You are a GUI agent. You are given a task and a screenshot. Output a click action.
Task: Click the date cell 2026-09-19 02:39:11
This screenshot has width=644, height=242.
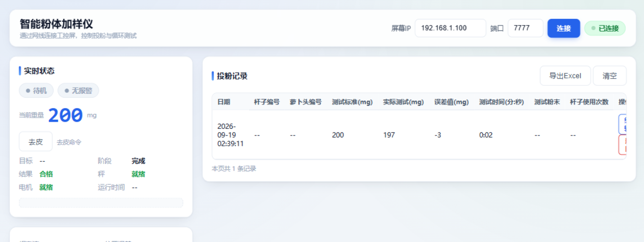(x=231, y=135)
